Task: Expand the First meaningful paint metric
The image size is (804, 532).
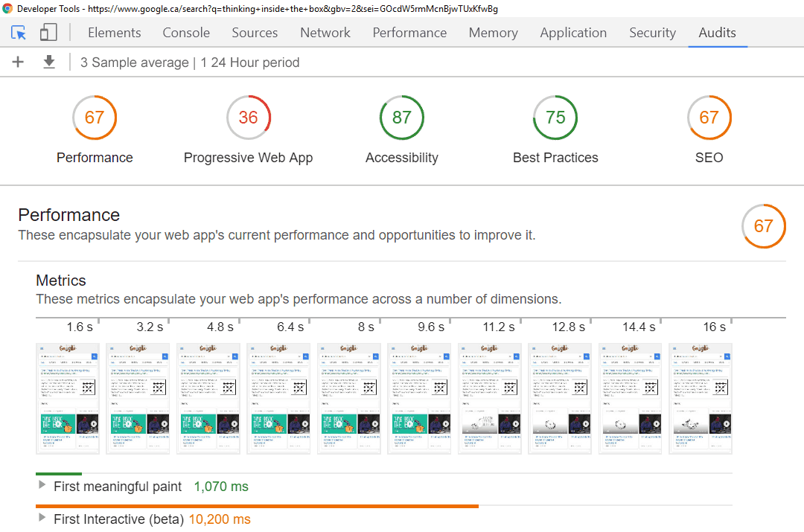Action: (42, 487)
